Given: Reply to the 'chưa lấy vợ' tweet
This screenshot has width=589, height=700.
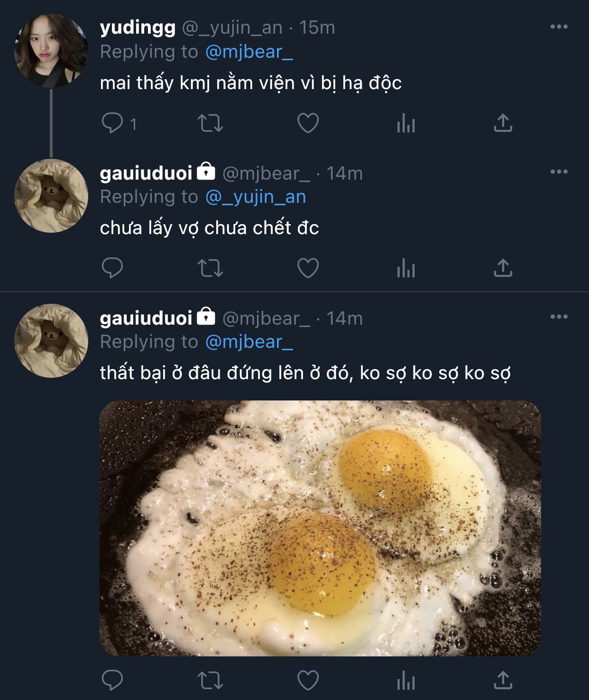Looking at the screenshot, I should pyautogui.click(x=112, y=268).
